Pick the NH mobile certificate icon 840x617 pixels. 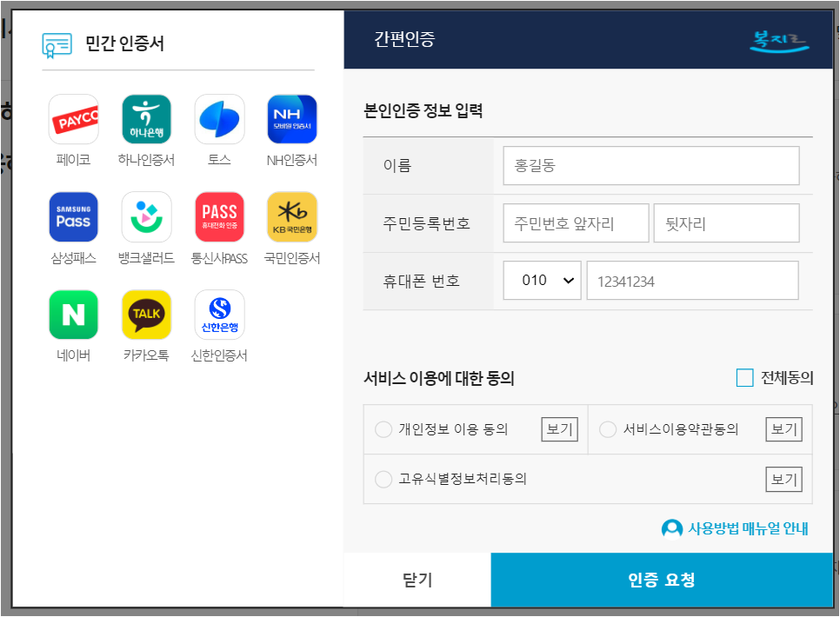[x=292, y=119]
